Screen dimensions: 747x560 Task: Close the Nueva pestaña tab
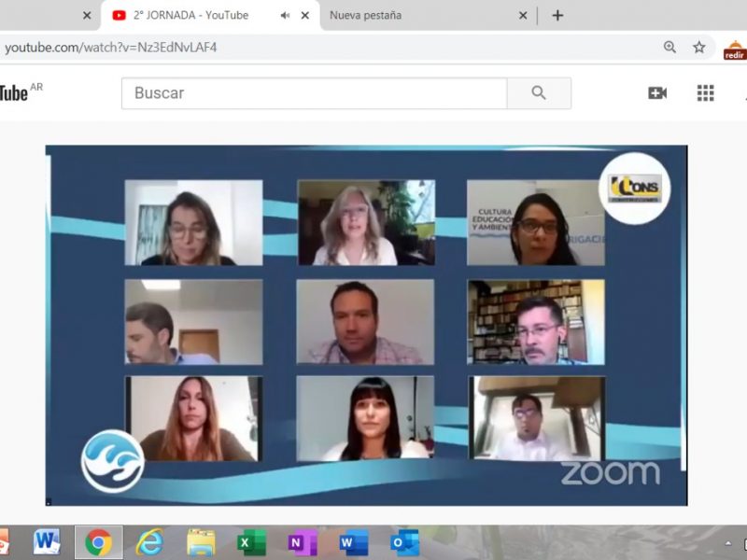click(x=523, y=15)
